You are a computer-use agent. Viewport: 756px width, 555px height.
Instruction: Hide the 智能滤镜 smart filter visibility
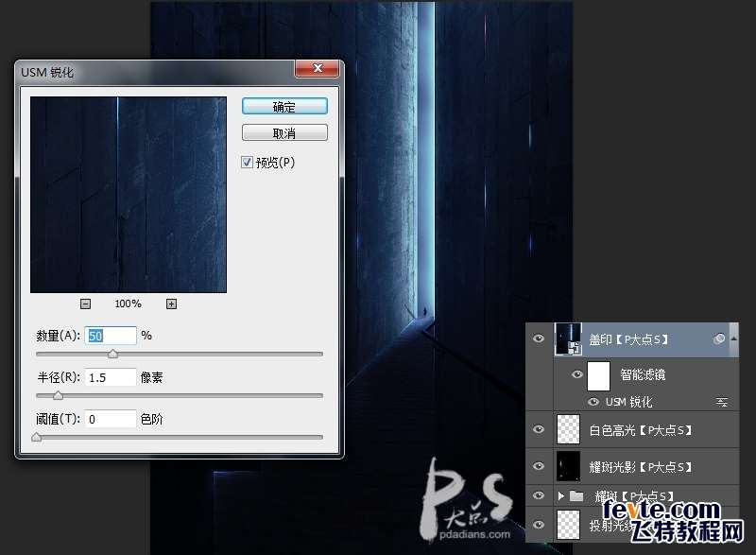click(x=576, y=374)
